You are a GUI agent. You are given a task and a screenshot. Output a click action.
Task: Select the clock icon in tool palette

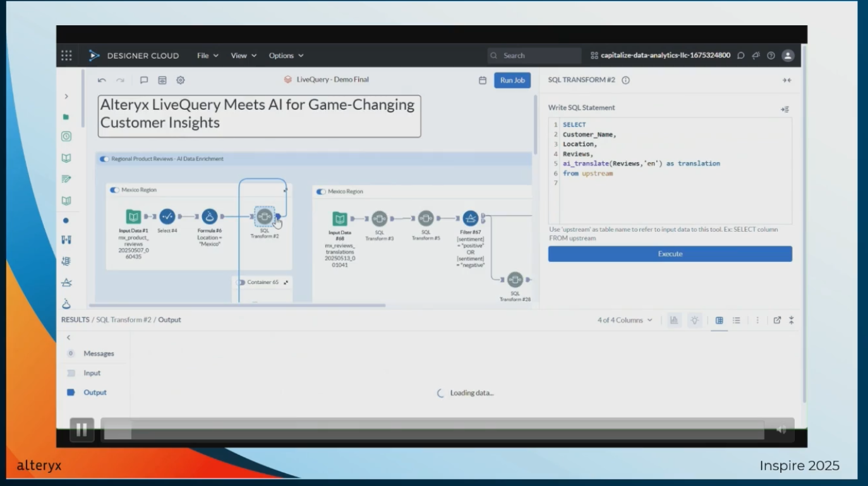66,136
